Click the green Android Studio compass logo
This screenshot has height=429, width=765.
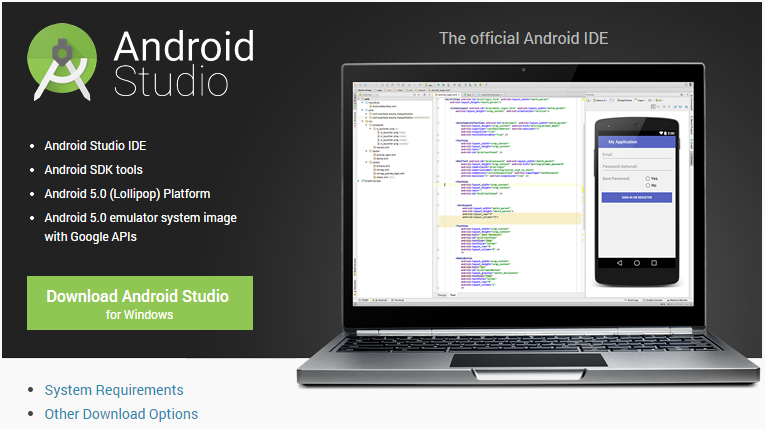click(62, 62)
